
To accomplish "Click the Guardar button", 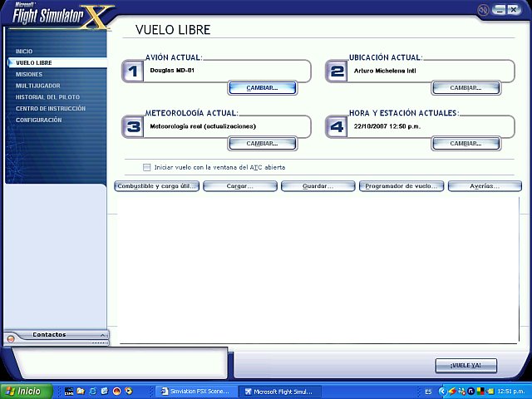I will coord(318,186).
